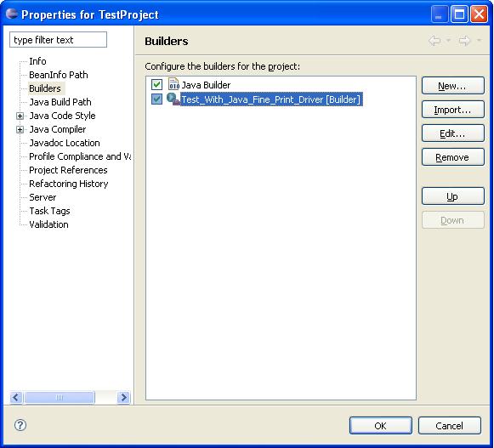
Task: Open the Project References page
Action: click(x=68, y=170)
